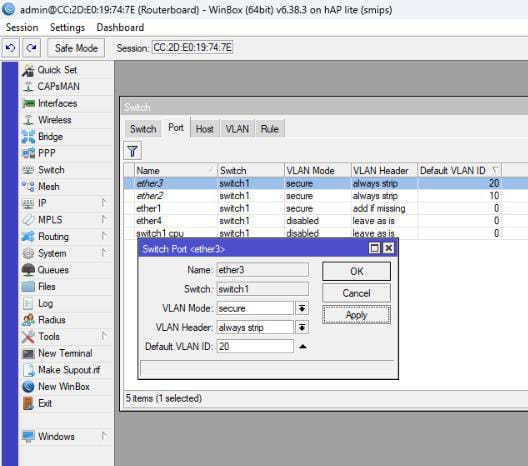Collapse the Default VLAN ID field arrow
Screen dimensions: 528x466
[x=303, y=346]
